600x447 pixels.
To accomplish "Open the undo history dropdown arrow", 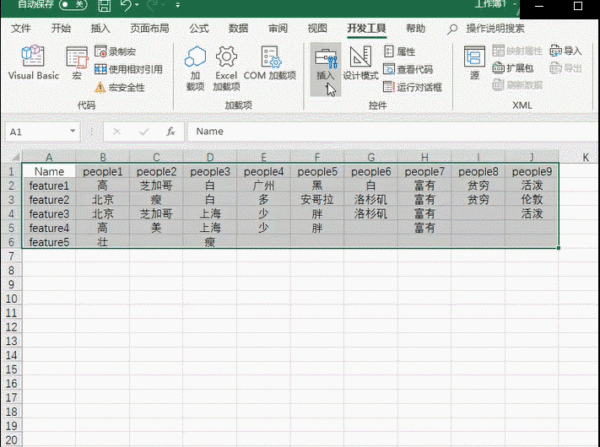I will [x=137, y=5].
